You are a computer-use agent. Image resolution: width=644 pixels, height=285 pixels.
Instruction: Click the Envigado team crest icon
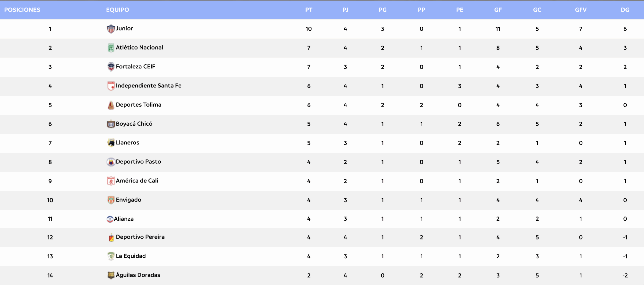click(111, 200)
